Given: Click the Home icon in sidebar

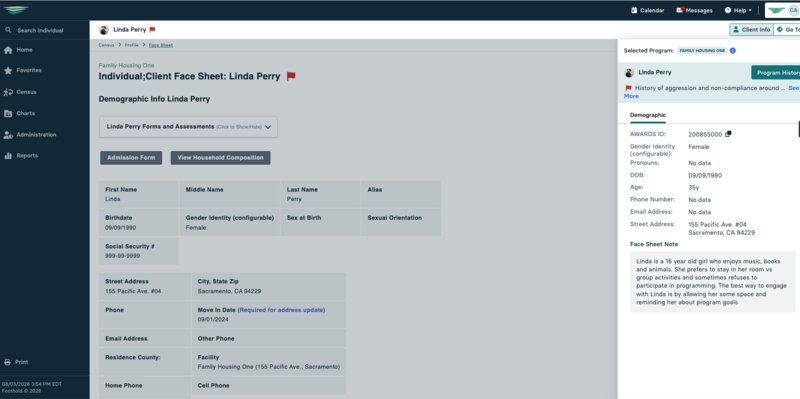Looking at the screenshot, I should [8, 50].
